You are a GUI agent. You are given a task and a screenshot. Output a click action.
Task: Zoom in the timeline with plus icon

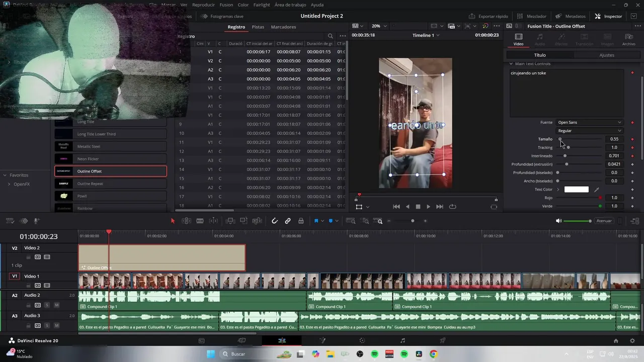425,221
